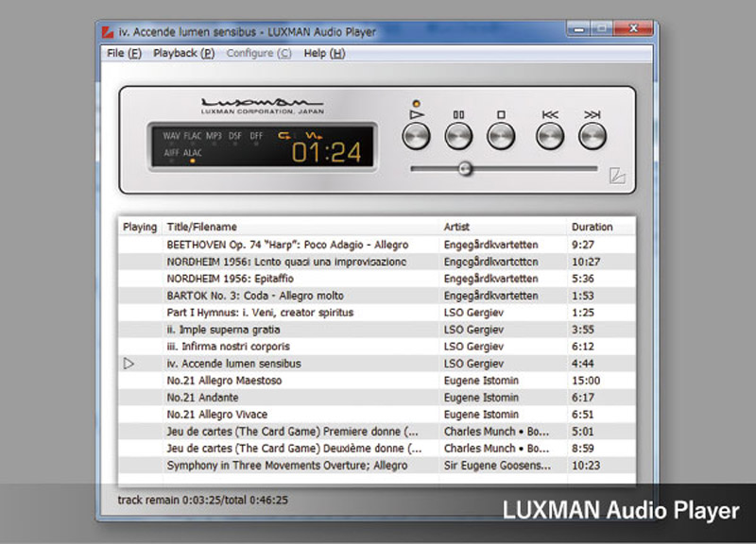Click the Luxman logo in the player's corner
756x544 pixels.
(x=615, y=178)
